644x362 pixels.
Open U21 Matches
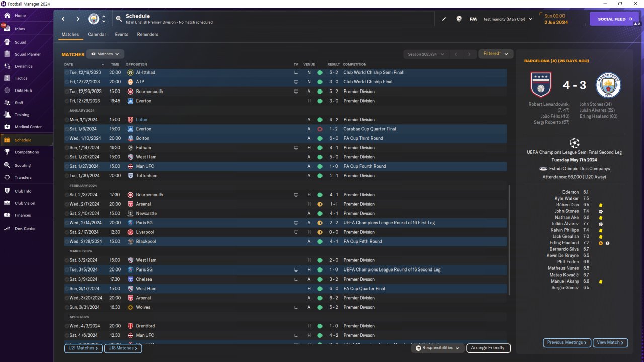point(83,348)
